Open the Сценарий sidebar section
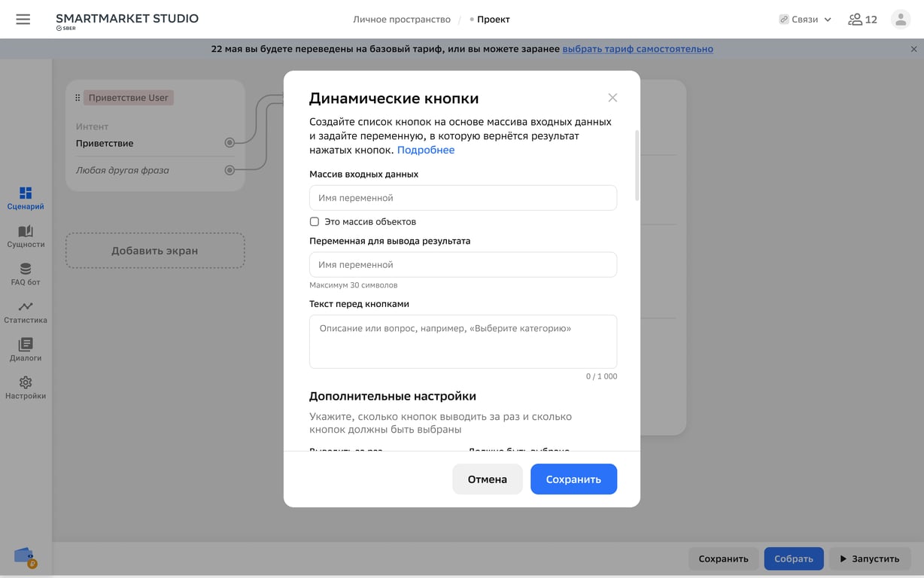 pos(26,199)
